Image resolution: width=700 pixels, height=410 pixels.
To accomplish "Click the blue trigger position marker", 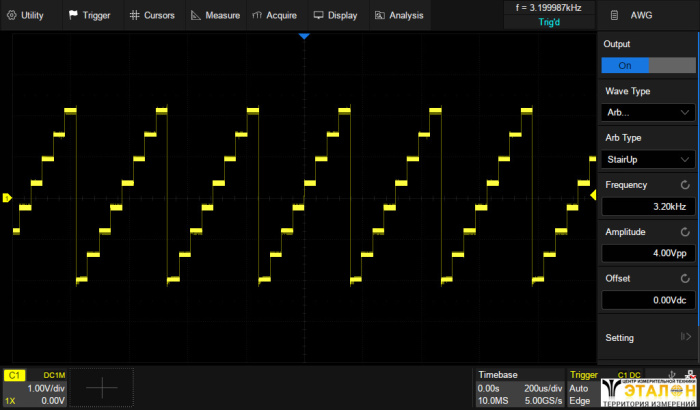I will (x=305, y=36).
